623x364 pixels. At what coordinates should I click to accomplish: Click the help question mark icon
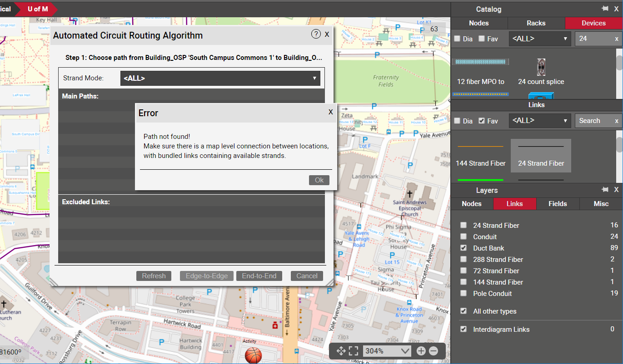tap(316, 34)
